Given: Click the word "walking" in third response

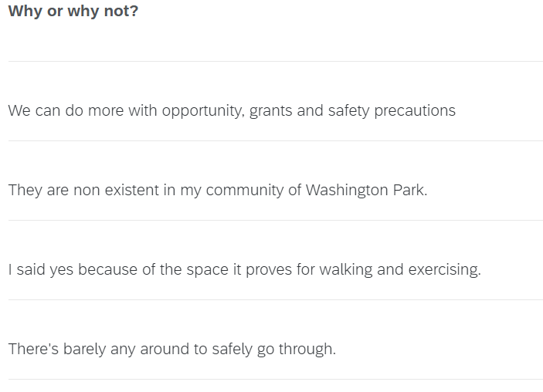Looking at the screenshot, I should point(345,270).
